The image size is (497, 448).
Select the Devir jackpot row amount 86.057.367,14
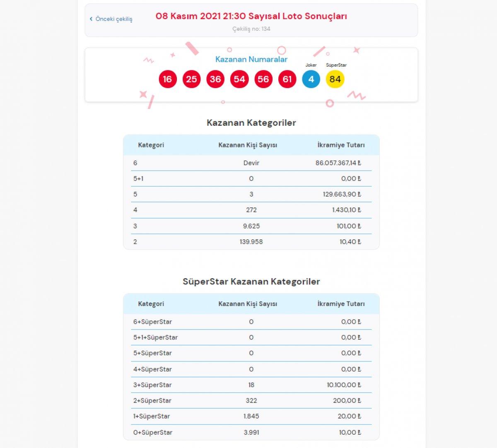(338, 163)
